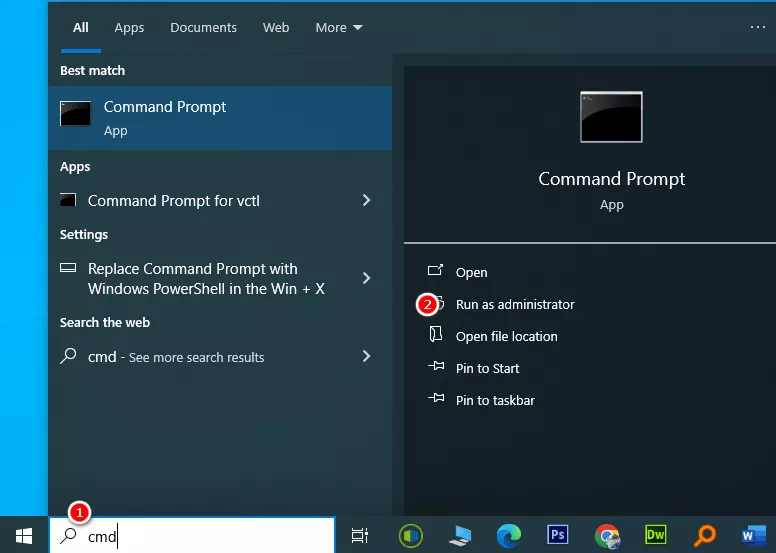Click the search box containing cmd
This screenshot has height=553, width=776.
[x=192, y=535]
